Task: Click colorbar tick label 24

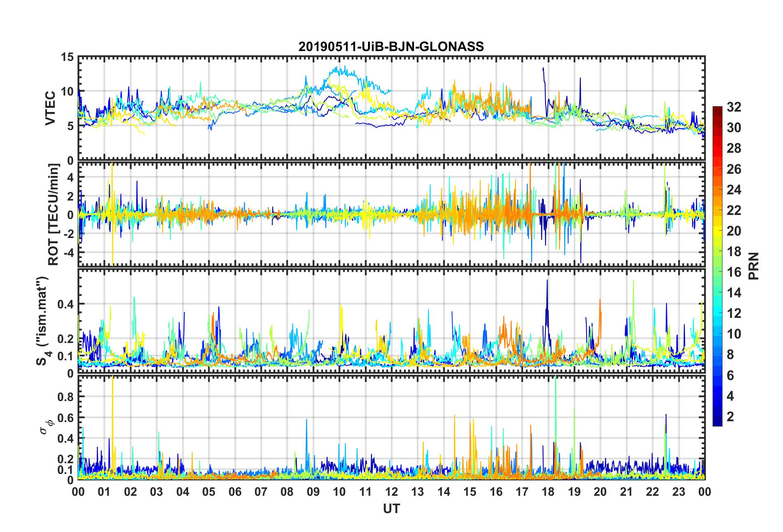Action: (734, 190)
